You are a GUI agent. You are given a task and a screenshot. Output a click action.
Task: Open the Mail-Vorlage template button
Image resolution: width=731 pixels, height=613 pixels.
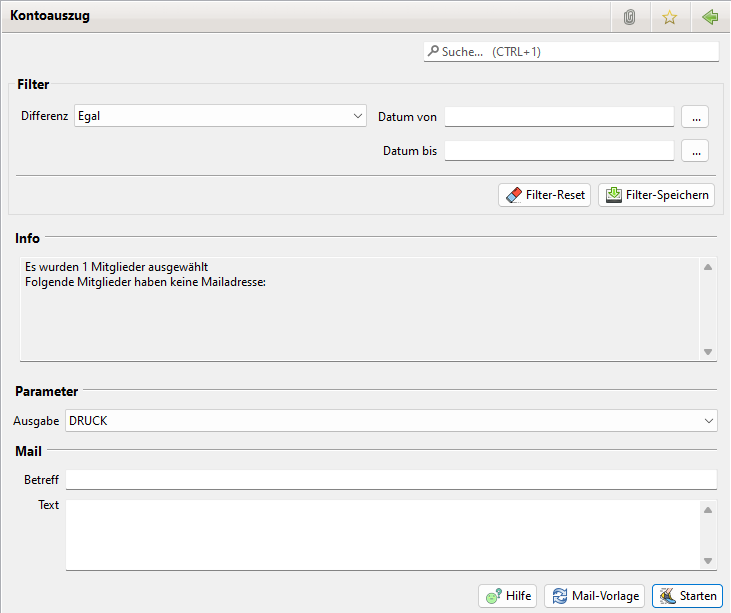point(595,596)
